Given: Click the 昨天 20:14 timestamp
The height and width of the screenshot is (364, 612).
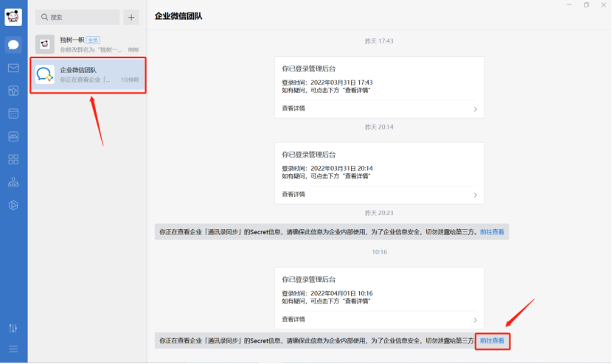Looking at the screenshot, I should [x=379, y=127].
